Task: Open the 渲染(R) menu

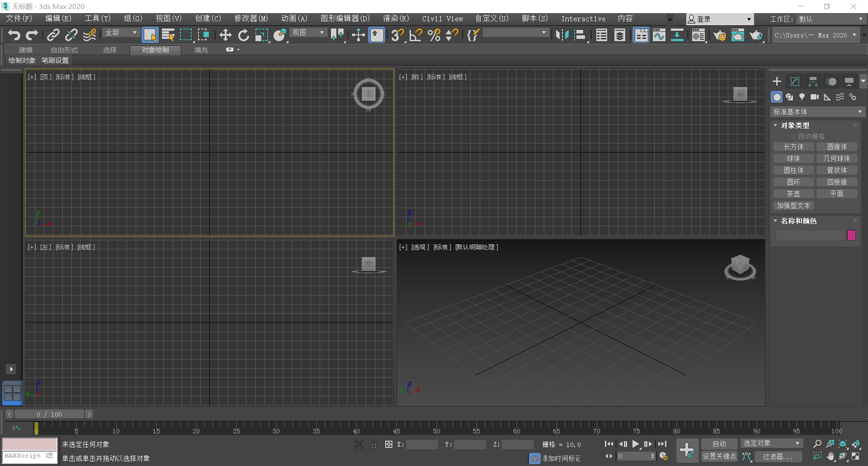Action: coord(396,19)
